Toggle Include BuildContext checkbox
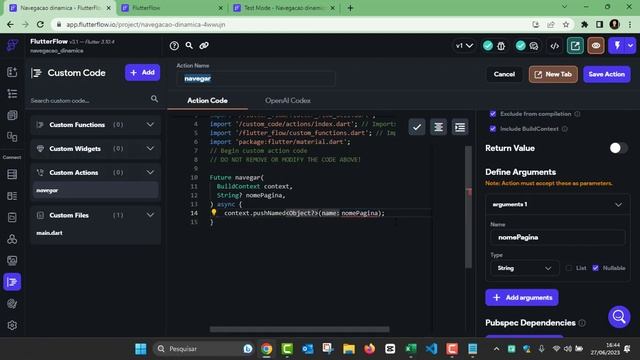 coord(493,129)
